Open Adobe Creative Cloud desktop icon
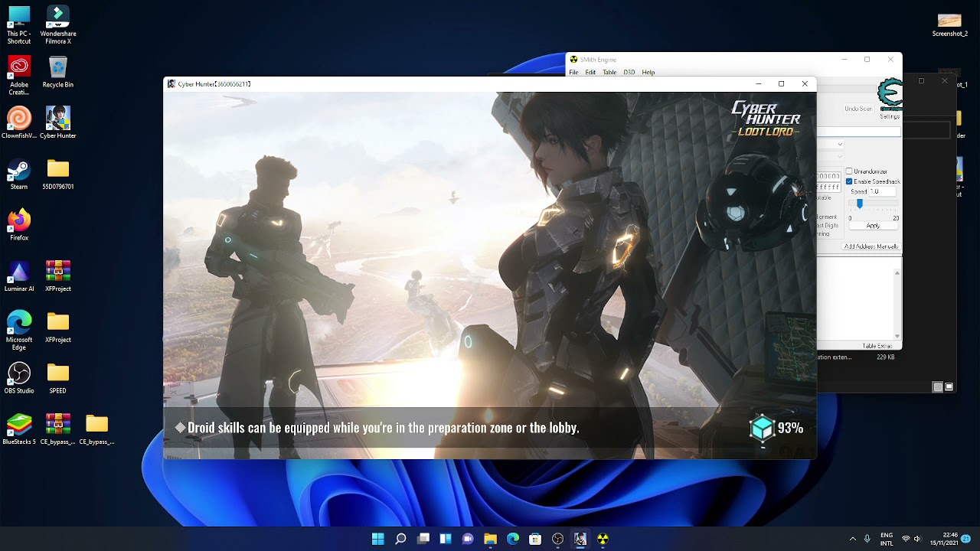Image resolution: width=980 pixels, height=551 pixels. [19, 75]
